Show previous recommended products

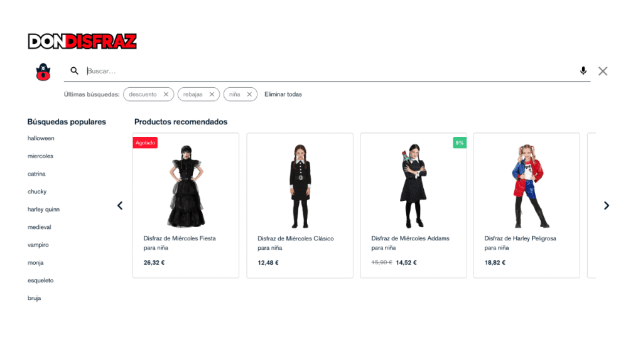click(120, 205)
